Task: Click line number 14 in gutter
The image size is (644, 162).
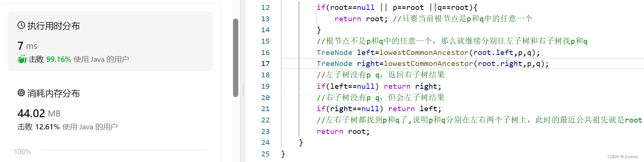Action: [265, 30]
